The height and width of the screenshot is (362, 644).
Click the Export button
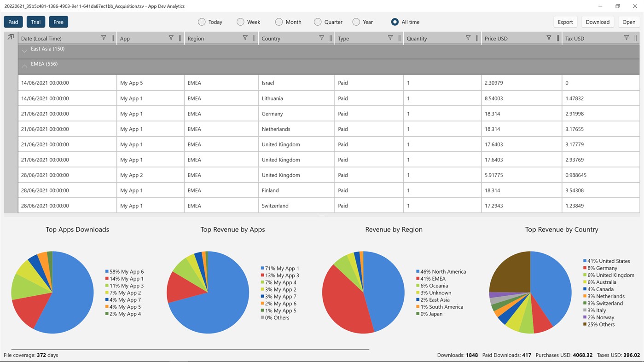(x=565, y=22)
